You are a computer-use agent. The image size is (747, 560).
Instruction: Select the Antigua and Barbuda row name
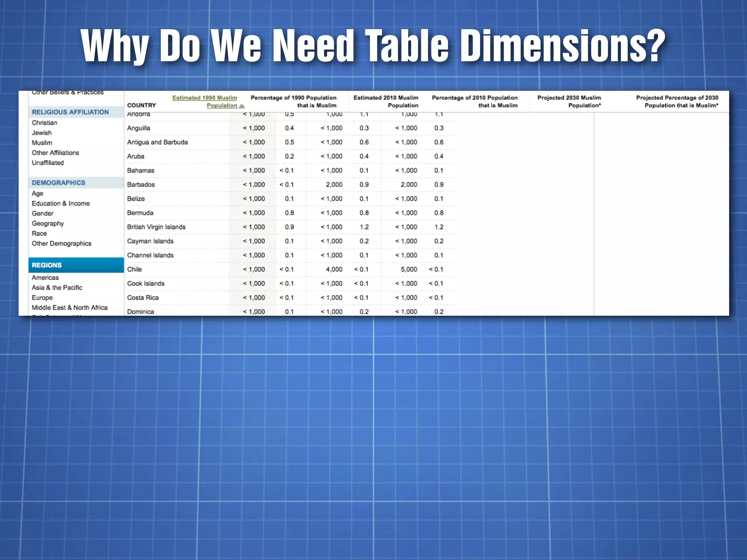157,142
